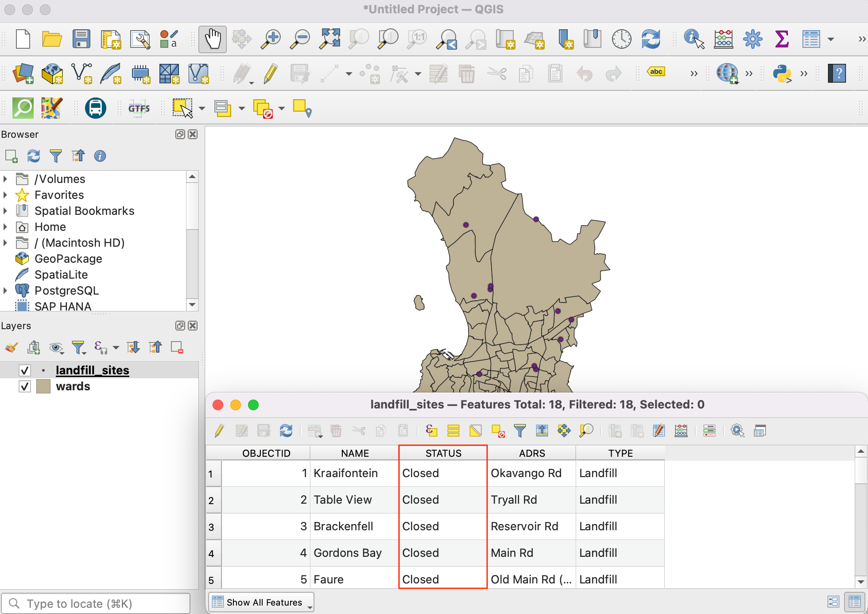The height and width of the screenshot is (614, 868).
Task: Click the Statistical Summary sigma icon
Action: tap(782, 39)
